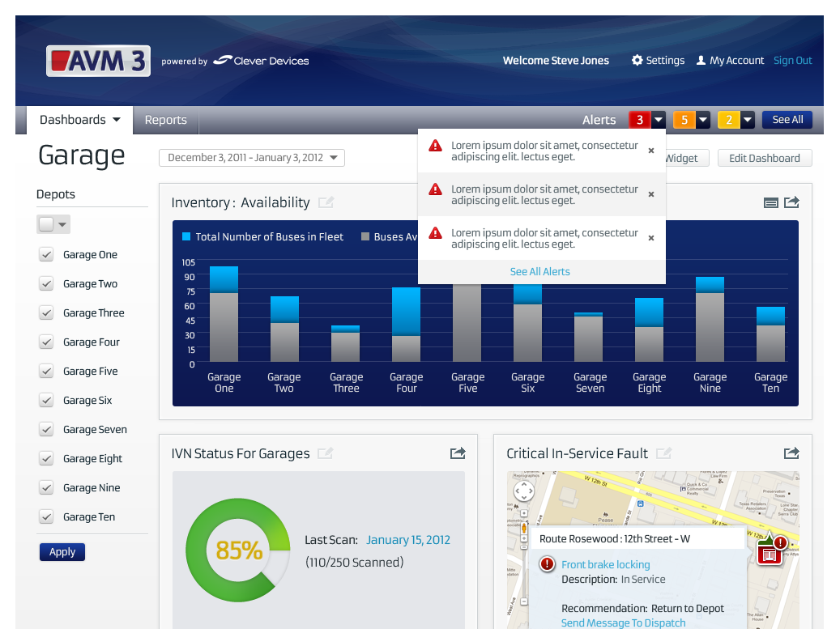Uncheck Garage One depot
The image size is (840, 629).
coord(47,255)
